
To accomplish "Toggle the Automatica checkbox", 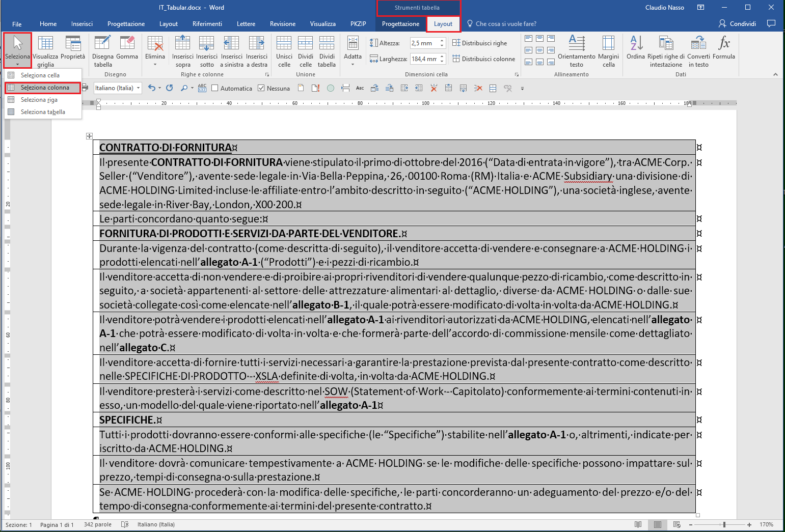I will point(215,88).
